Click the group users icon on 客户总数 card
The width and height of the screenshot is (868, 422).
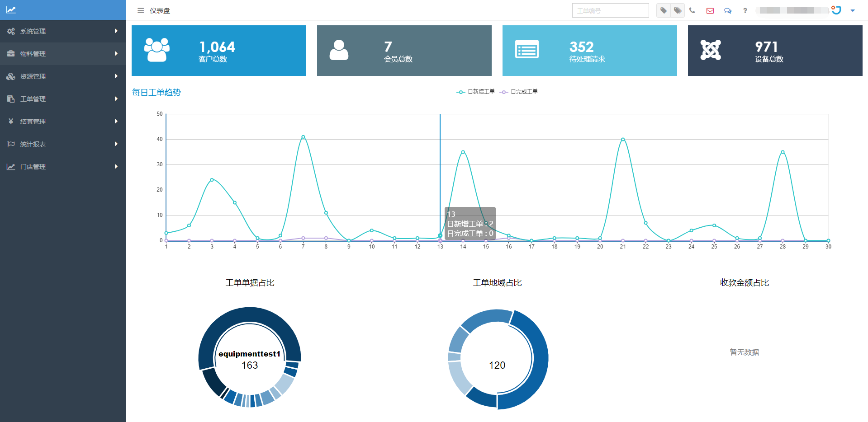(x=157, y=50)
